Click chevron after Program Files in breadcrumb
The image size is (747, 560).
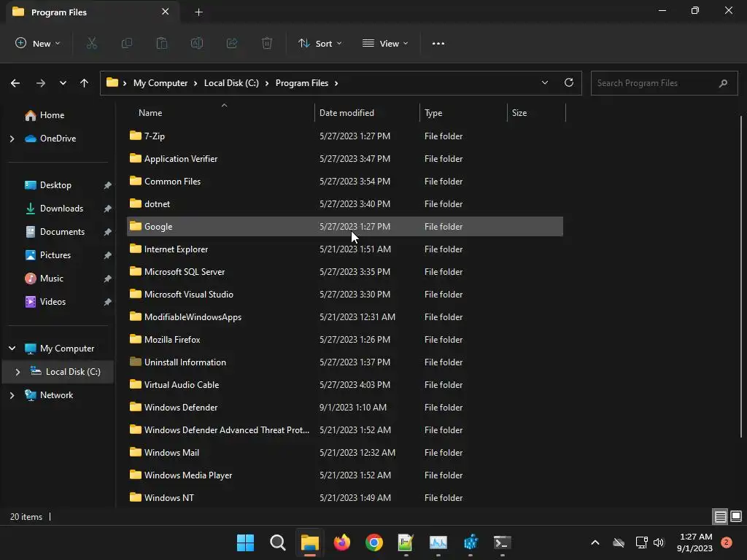[x=336, y=83]
